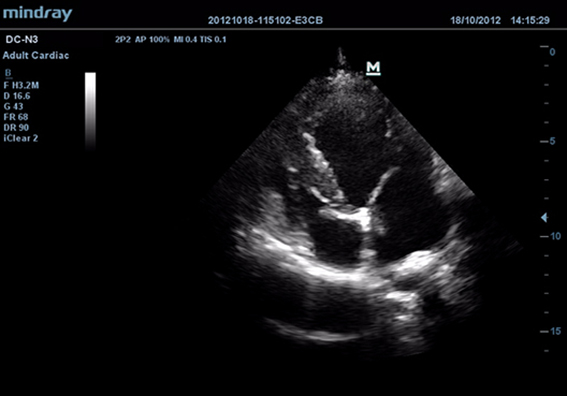Select the G 43 gain parameter
The width and height of the screenshot is (567, 396).
tap(13, 106)
